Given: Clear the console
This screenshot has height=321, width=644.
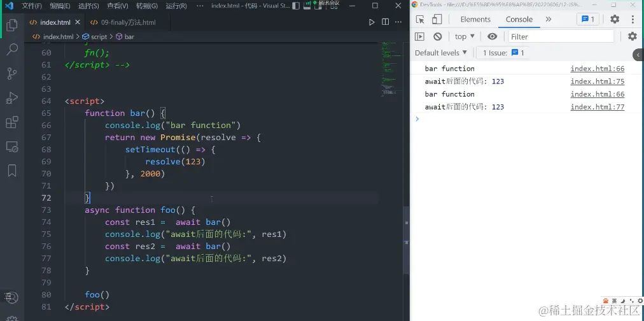Looking at the screenshot, I should [437, 36].
